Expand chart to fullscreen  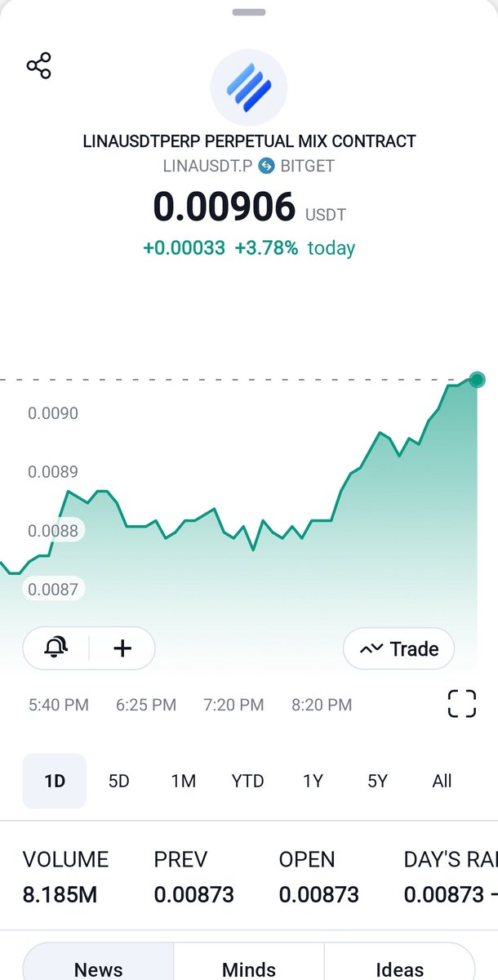pyautogui.click(x=461, y=703)
